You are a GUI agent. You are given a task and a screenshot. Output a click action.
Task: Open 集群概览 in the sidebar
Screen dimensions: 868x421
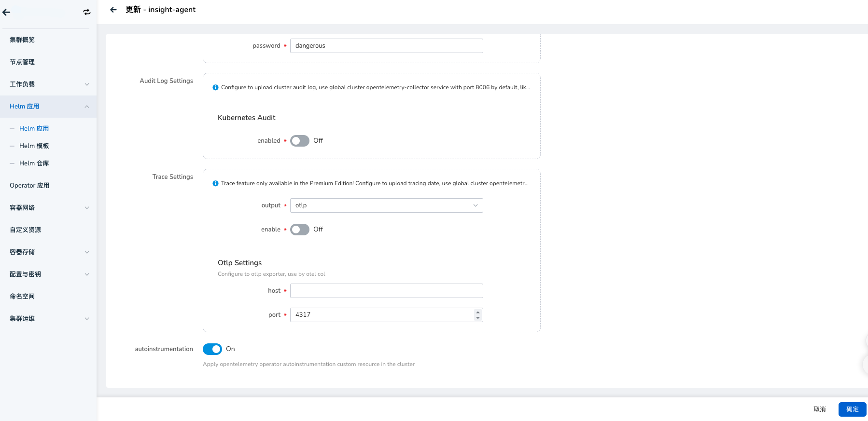22,40
